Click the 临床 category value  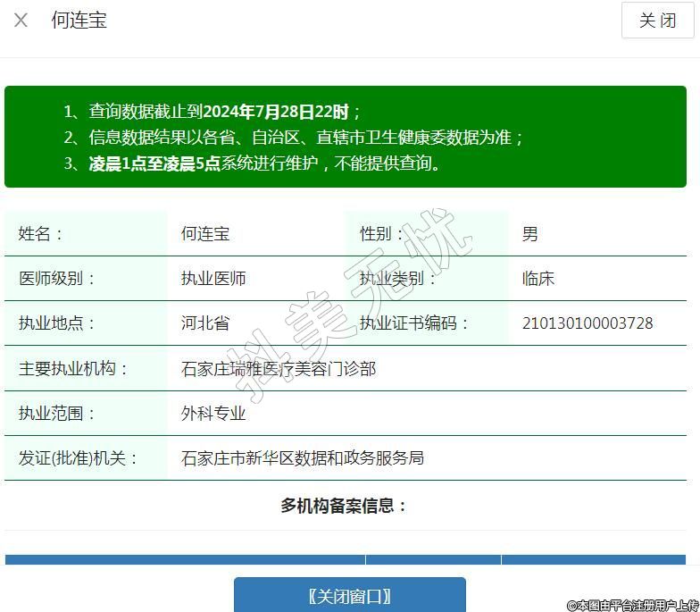pyautogui.click(x=538, y=279)
